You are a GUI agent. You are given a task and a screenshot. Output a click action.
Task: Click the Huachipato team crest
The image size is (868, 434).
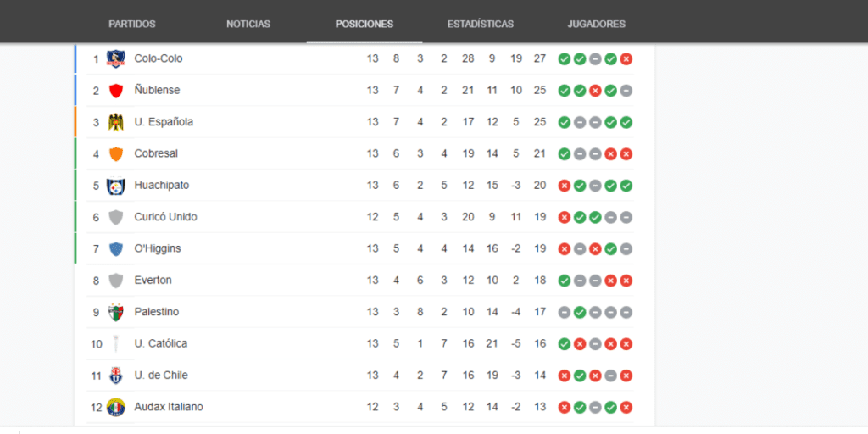coord(115,186)
